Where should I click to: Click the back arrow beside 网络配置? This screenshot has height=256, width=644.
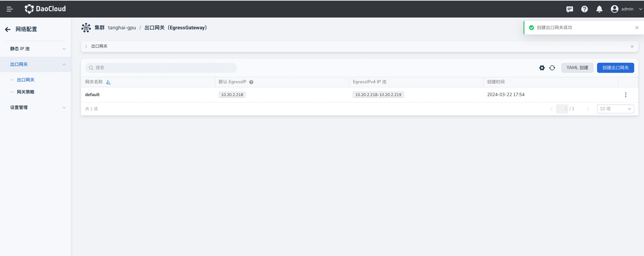[8, 29]
